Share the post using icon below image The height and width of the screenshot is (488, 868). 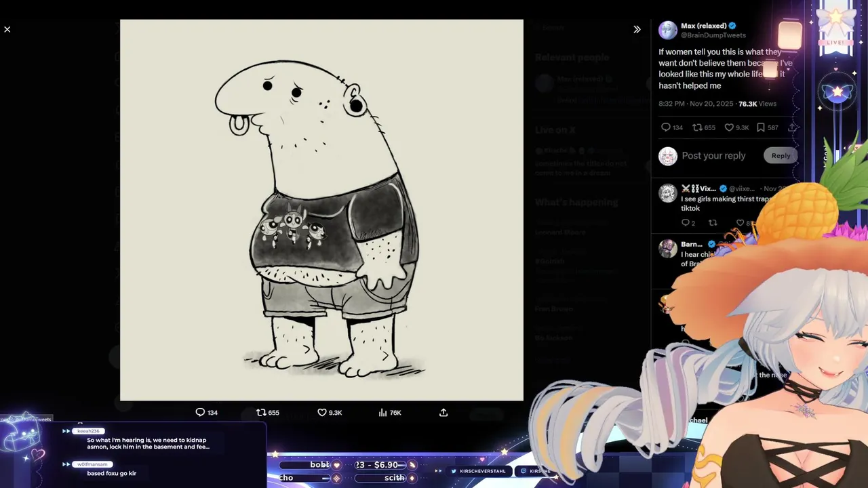pyautogui.click(x=443, y=412)
